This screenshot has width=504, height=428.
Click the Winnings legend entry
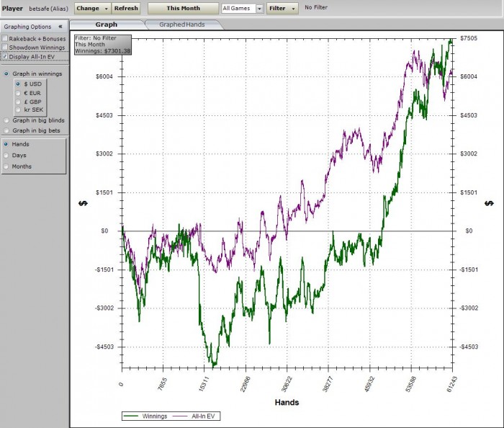[145, 416]
